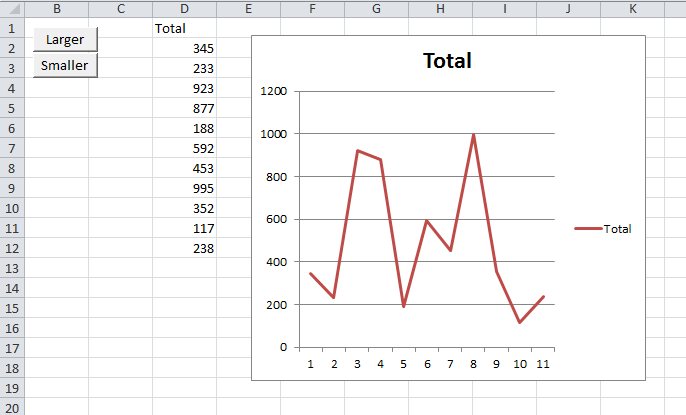Select the horizontal axis label 5

click(x=403, y=364)
